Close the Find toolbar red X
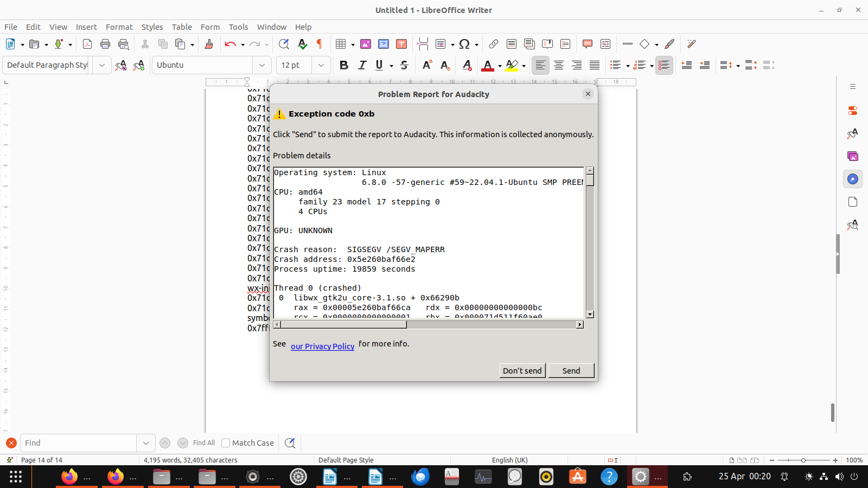The height and width of the screenshot is (488, 868). 11,443
